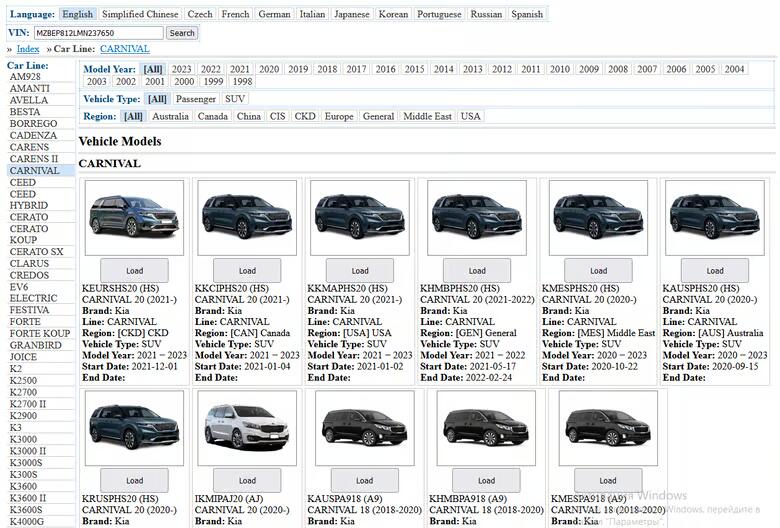Select EV6 in the car line sidebar
780x528 pixels.
tap(19, 287)
